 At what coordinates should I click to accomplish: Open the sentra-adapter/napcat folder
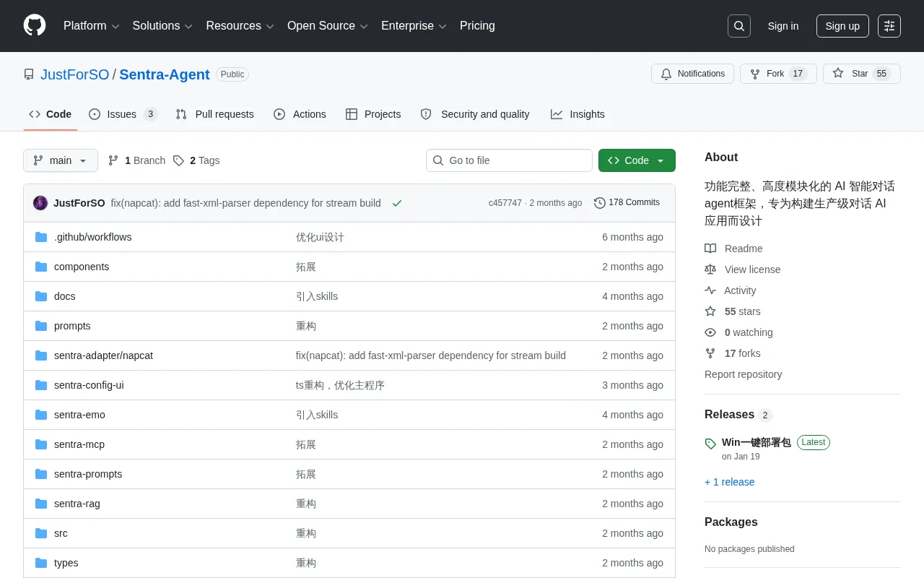pyautogui.click(x=103, y=355)
